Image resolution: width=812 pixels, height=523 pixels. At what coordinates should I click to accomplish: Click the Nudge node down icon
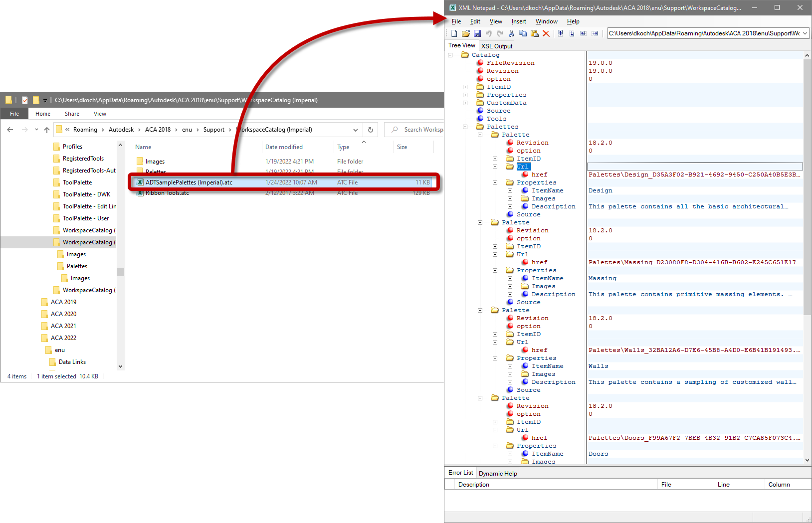(x=572, y=33)
